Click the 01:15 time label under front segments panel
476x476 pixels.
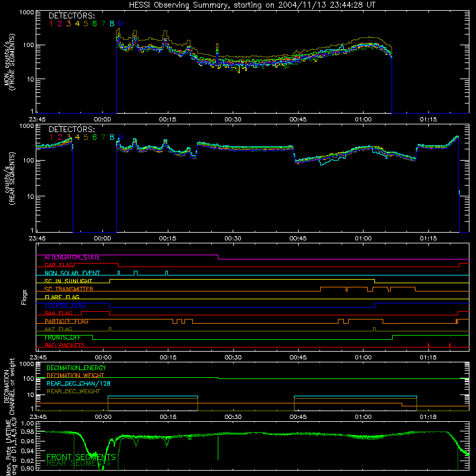point(428,120)
